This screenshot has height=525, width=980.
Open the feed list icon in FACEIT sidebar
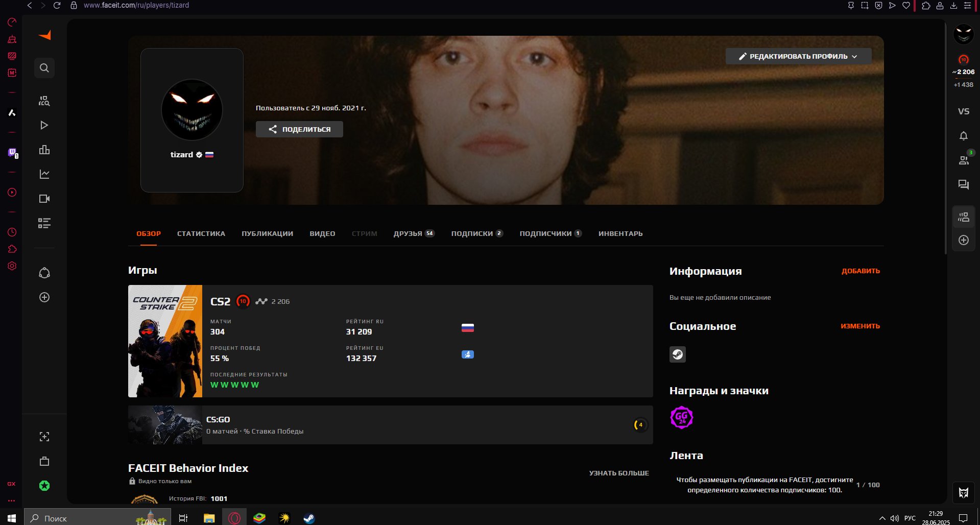point(44,223)
